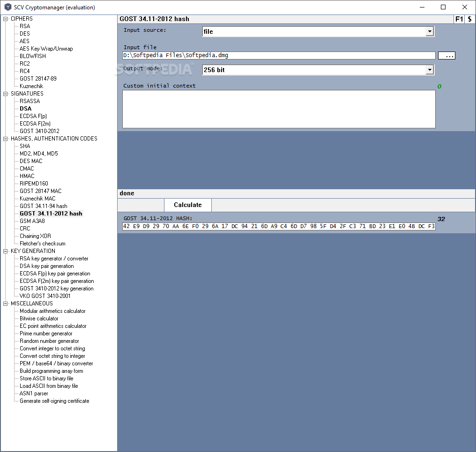This screenshot has height=452, width=476.
Task: Open ECDSA F(2m) key pair generation
Action: click(x=57, y=281)
